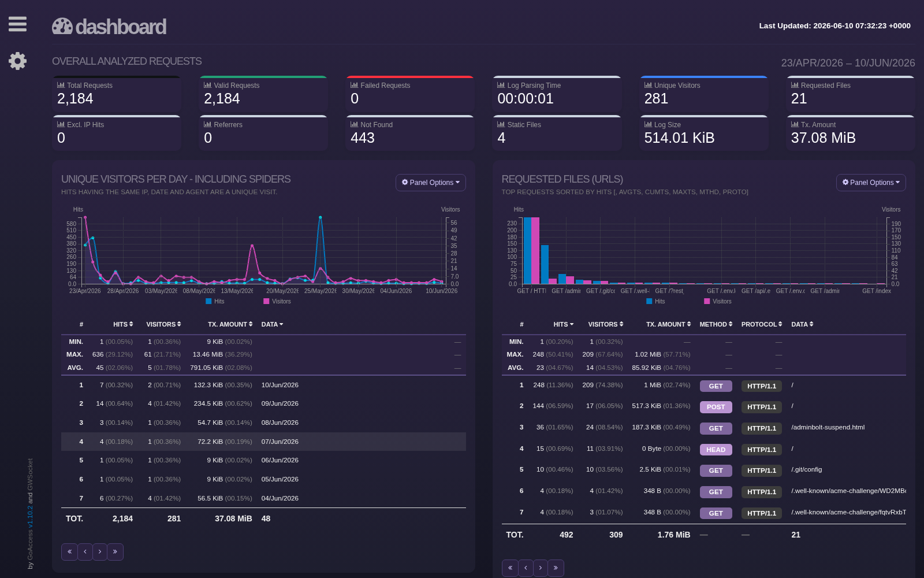Open the settings gear icon
This screenshot has height=578, width=924.
pos(17,61)
